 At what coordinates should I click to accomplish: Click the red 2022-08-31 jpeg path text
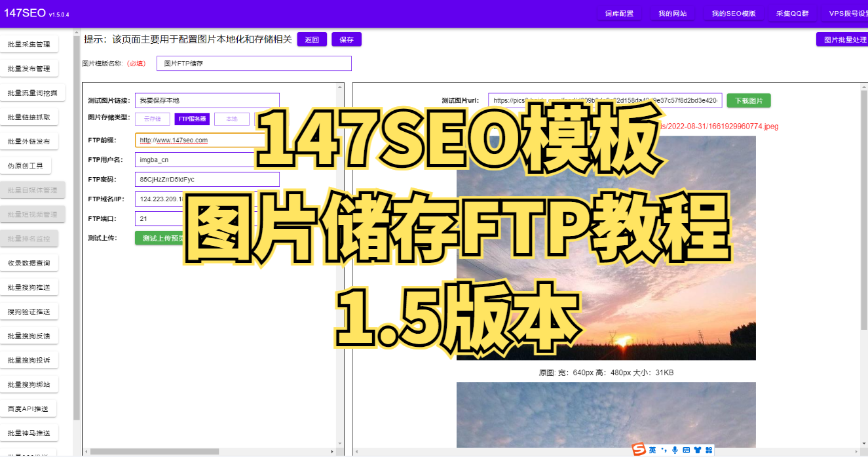(x=719, y=126)
